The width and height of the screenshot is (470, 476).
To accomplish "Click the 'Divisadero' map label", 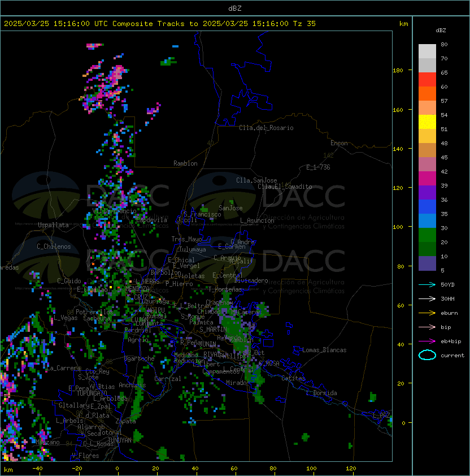I will click(x=251, y=280).
